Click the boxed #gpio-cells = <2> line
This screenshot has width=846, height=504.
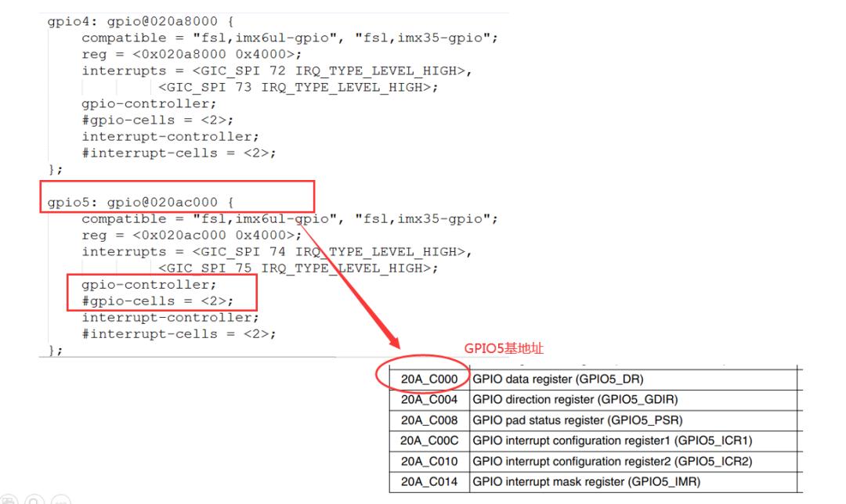coord(157,301)
